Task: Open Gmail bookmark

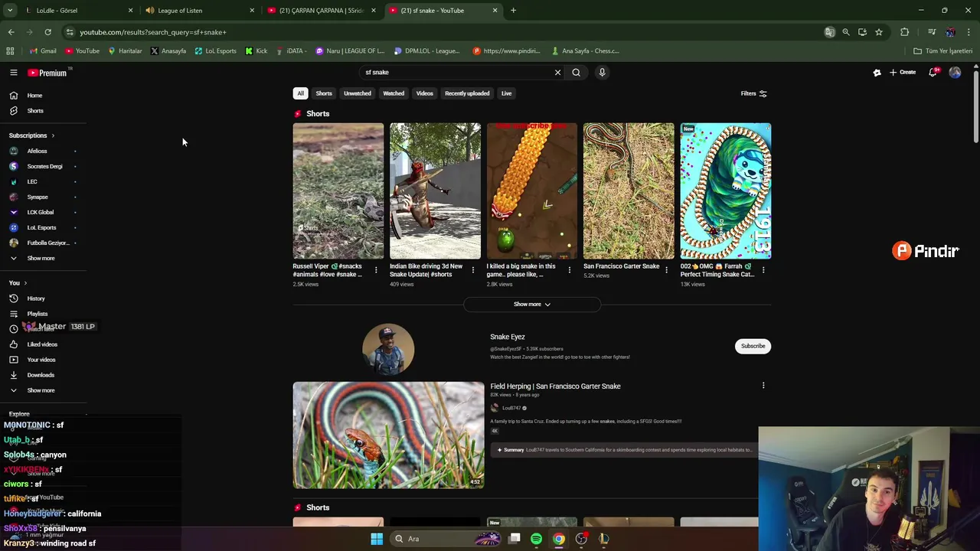Action: click(43, 51)
